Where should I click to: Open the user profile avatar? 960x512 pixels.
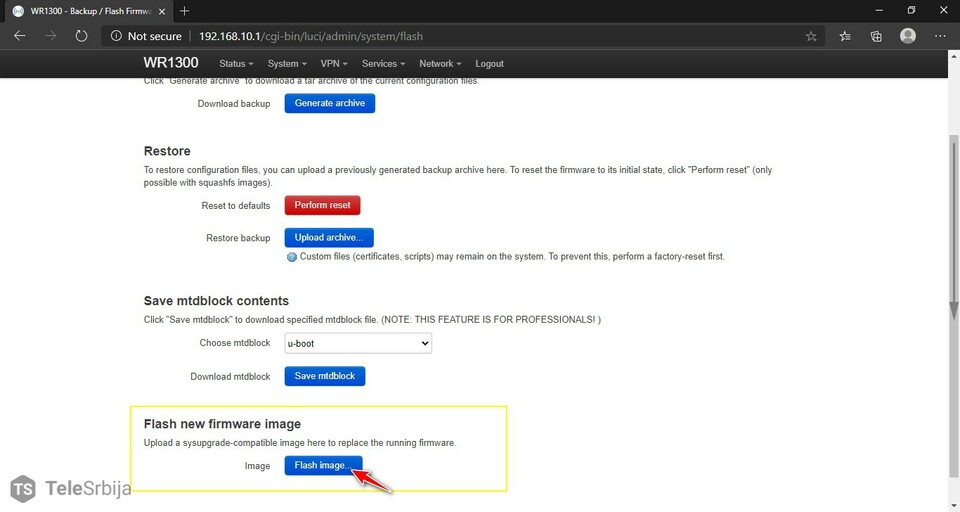point(908,36)
